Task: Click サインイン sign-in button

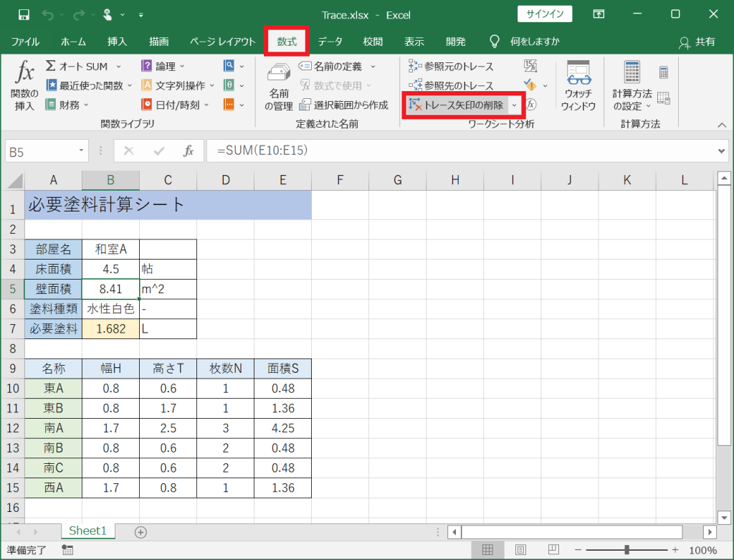Action: pyautogui.click(x=545, y=14)
